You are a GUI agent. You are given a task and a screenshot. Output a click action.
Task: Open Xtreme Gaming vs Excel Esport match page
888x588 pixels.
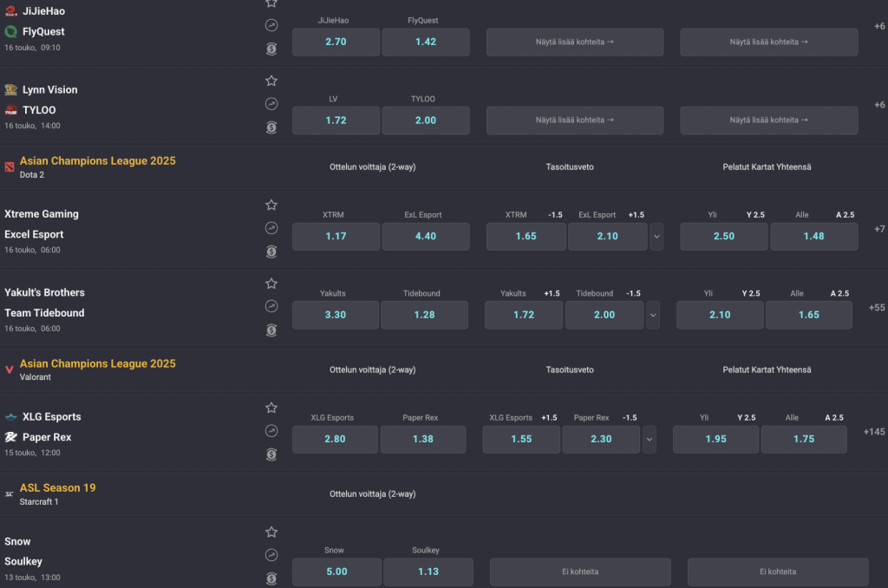(42, 225)
